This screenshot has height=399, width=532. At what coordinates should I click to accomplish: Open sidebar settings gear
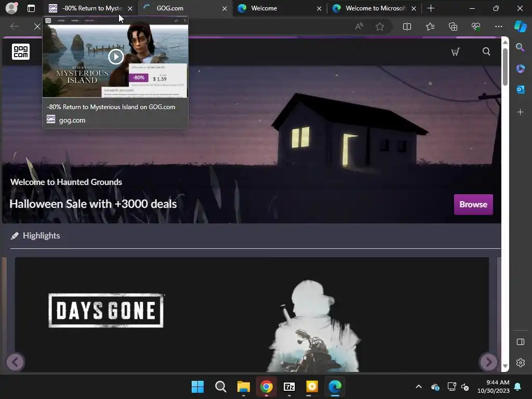pos(520,363)
